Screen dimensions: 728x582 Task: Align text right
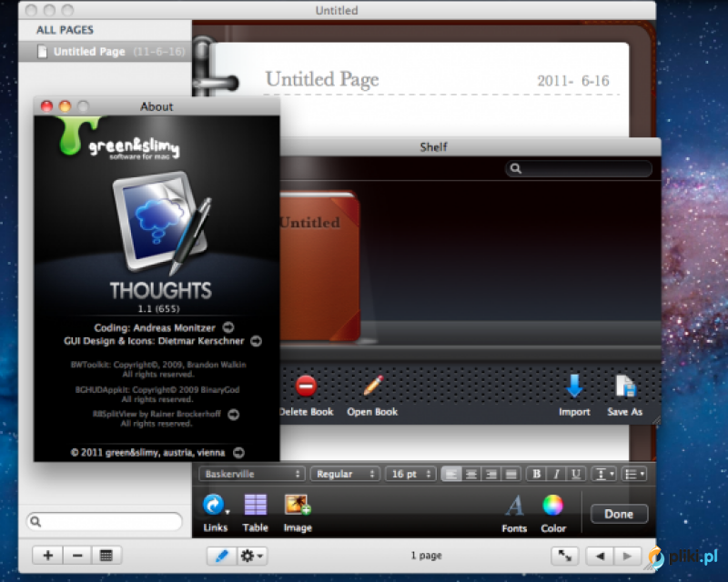(x=491, y=474)
